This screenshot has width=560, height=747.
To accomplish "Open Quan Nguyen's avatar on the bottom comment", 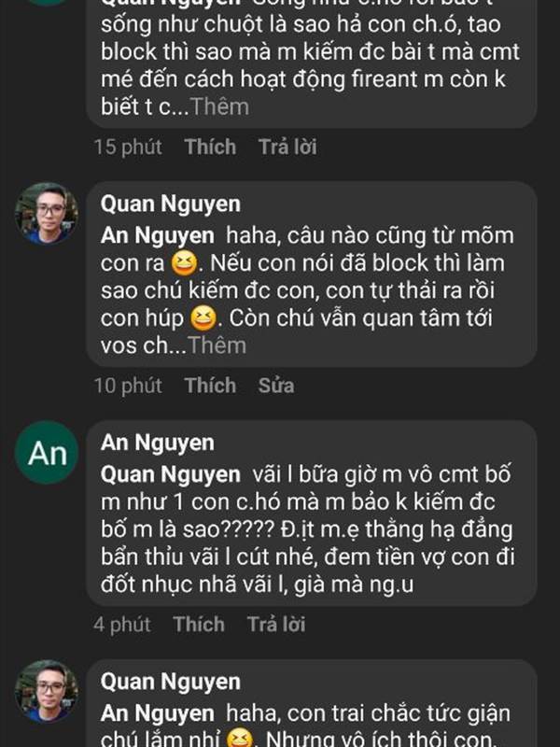I will pos(46,691).
